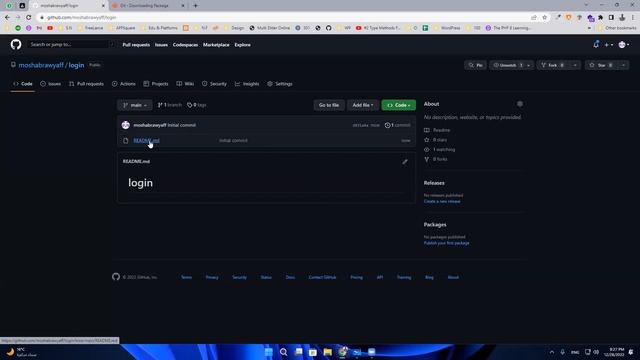Click the browser address bar
Viewport: 640px width, 360px height.
pos(286,18)
